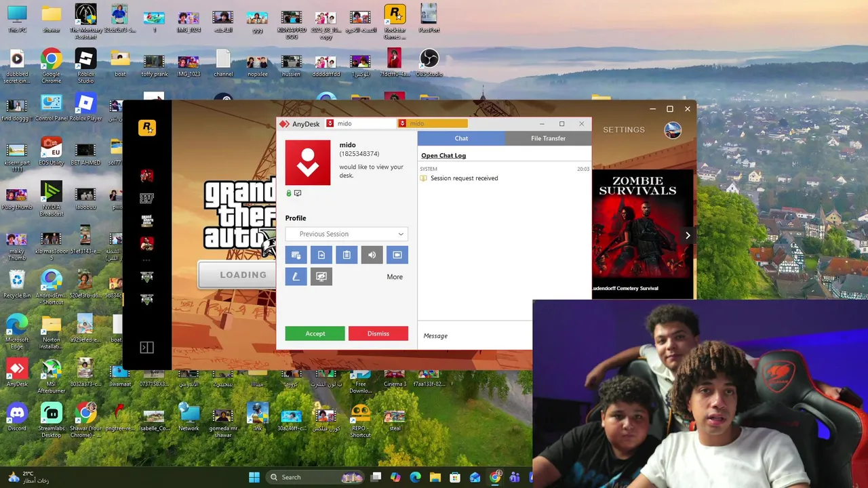Collapse the Rockstar launcher sidebar
This screenshot has height=488, width=868.
146,348
